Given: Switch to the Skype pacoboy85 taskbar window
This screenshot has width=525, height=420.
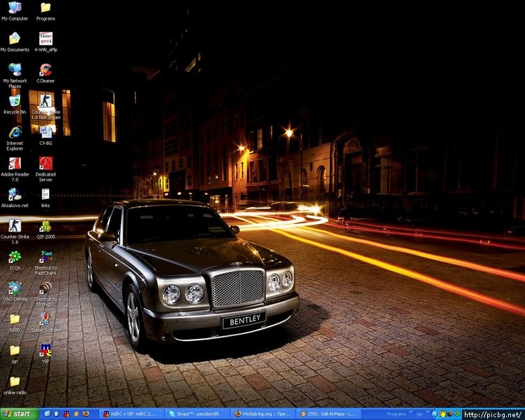Looking at the screenshot, I should [198, 414].
